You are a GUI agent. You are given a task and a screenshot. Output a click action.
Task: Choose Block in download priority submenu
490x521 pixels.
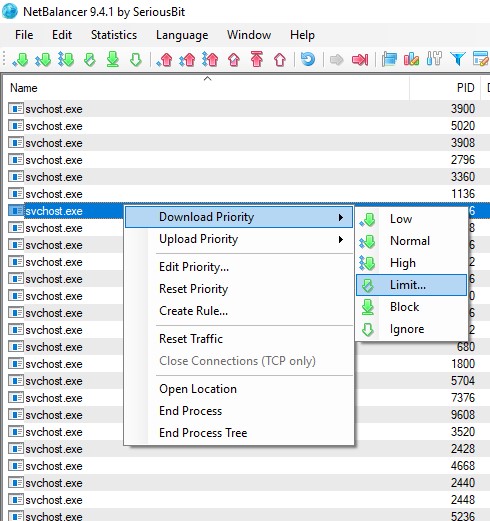coord(412,307)
